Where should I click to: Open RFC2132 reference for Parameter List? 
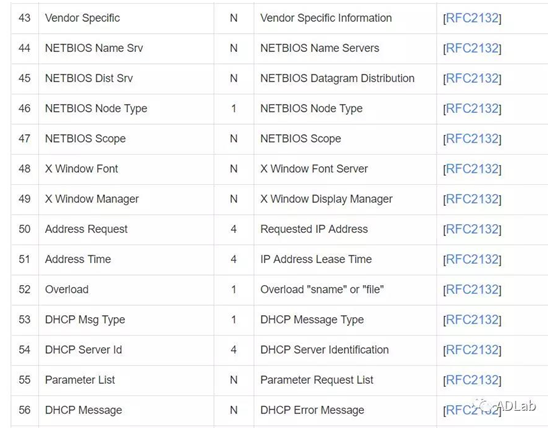[x=472, y=380]
